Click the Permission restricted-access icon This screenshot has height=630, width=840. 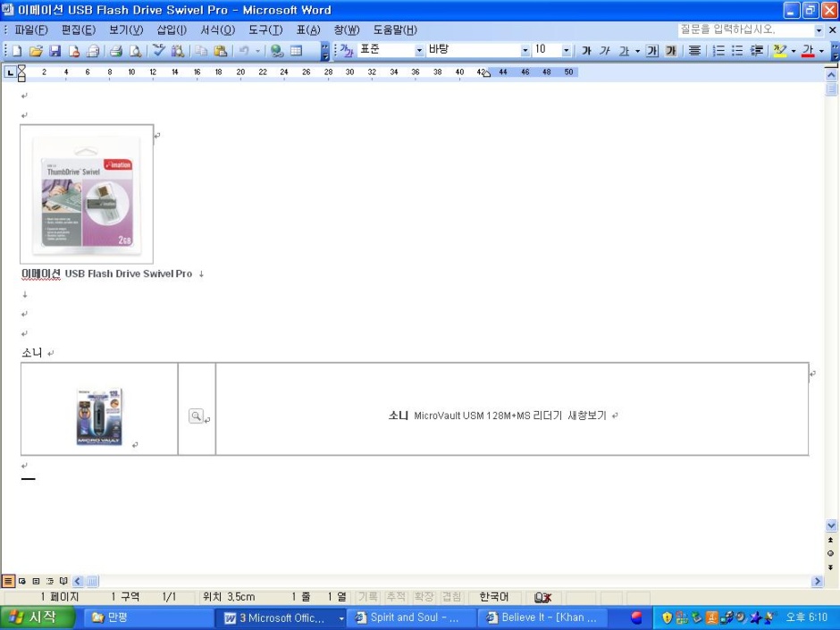tap(74, 51)
